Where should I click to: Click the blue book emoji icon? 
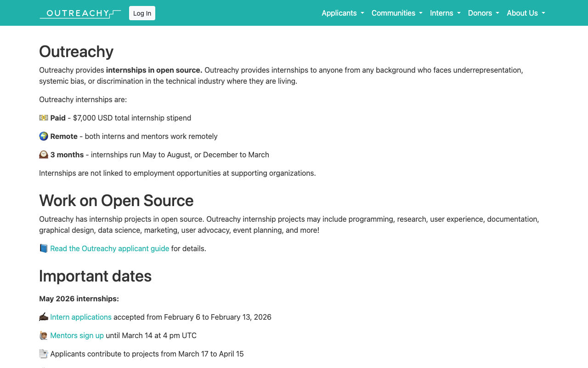(x=44, y=248)
